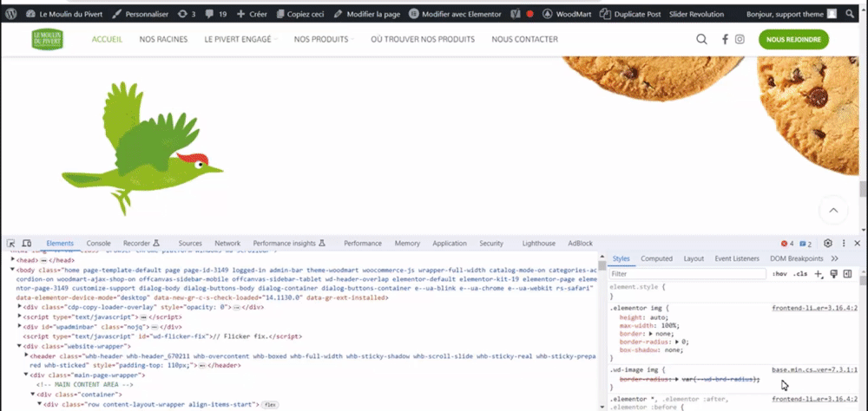
Task: Open the Facebook icon link
Action: pos(725,39)
